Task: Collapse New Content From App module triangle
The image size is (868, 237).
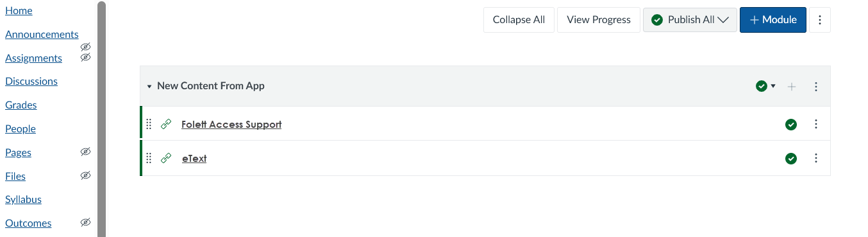Action: coord(149,86)
